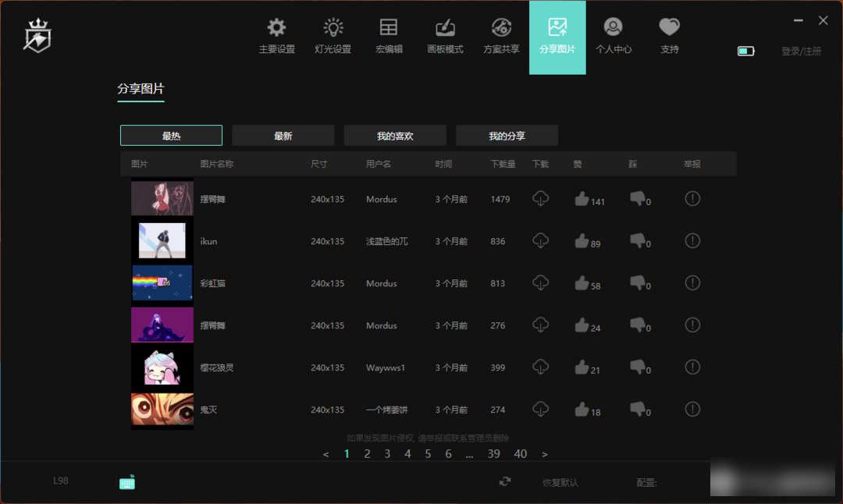Go to page 40
Viewport: 843px width, 504px height.
pos(520,454)
